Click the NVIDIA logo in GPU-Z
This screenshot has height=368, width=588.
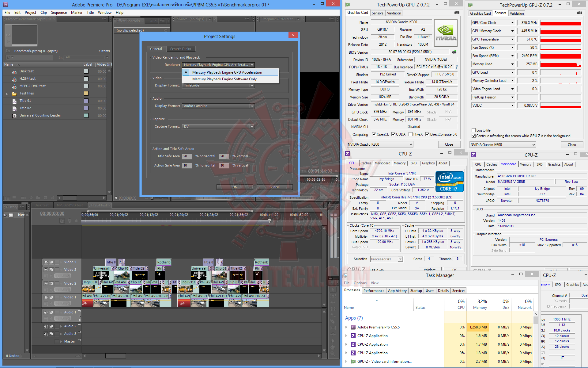tap(446, 33)
